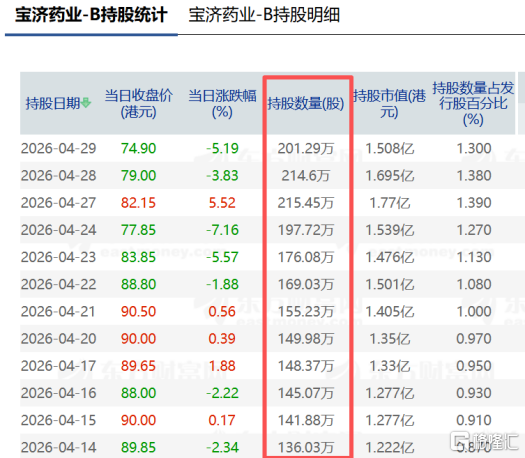Click holding quantity 176.08万

tap(306, 257)
